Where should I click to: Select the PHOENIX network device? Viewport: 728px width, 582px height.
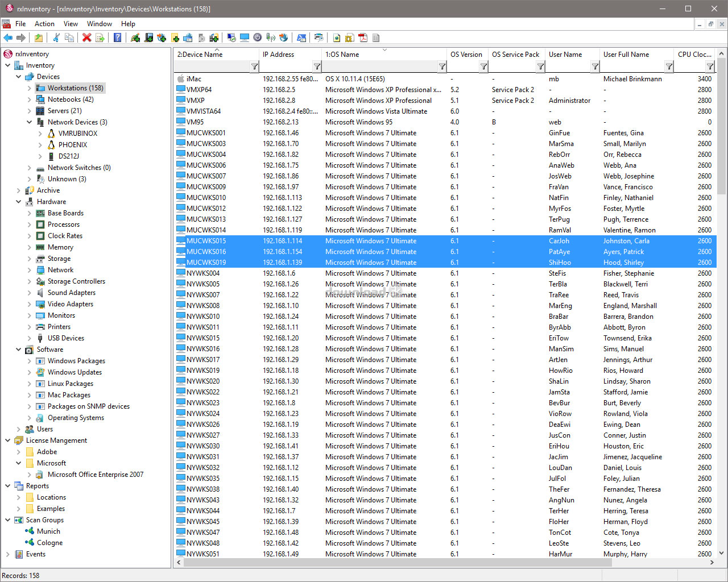coord(72,145)
